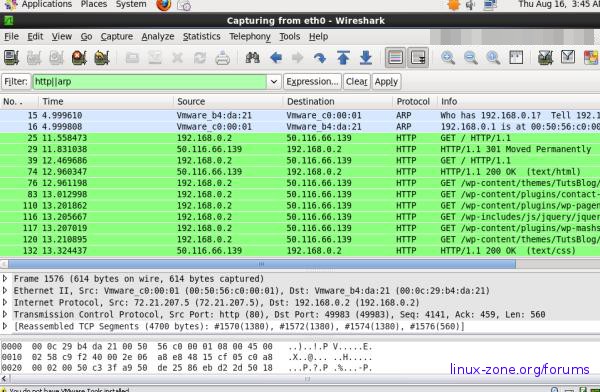Toggle packet colorize icon
Screen dimensions: 600x392
pos(395,58)
